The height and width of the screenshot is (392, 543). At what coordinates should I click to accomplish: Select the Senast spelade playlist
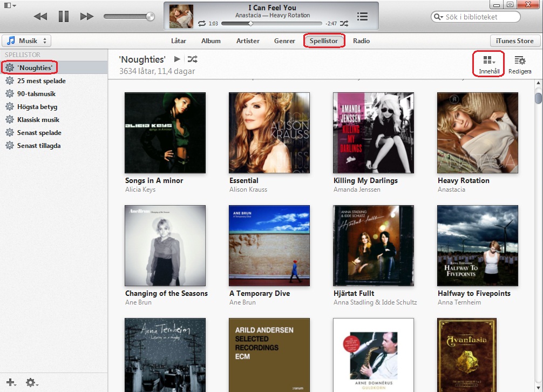53,133
